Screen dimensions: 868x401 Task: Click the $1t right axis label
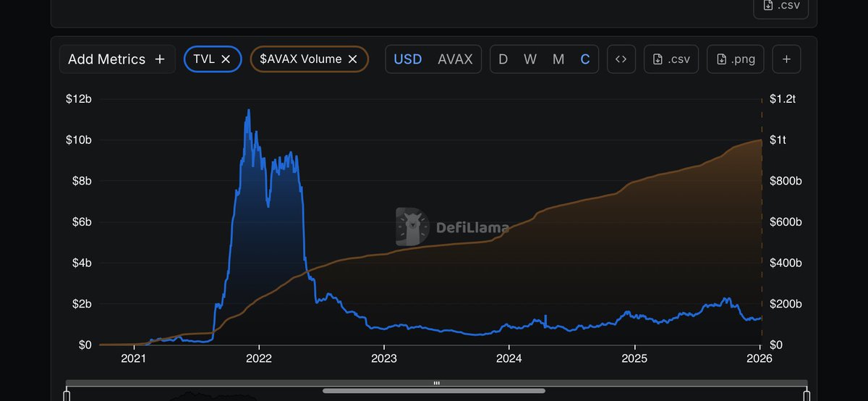pos(777,140)
